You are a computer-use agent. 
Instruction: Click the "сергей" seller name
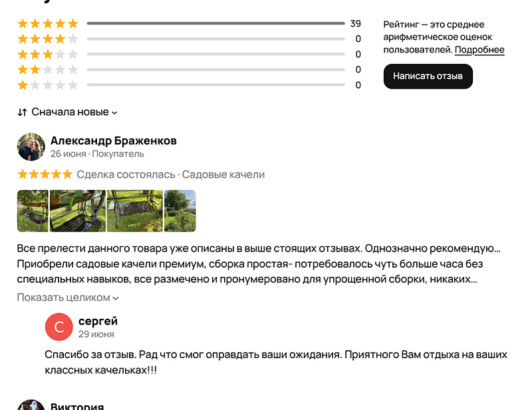point(98,321)
